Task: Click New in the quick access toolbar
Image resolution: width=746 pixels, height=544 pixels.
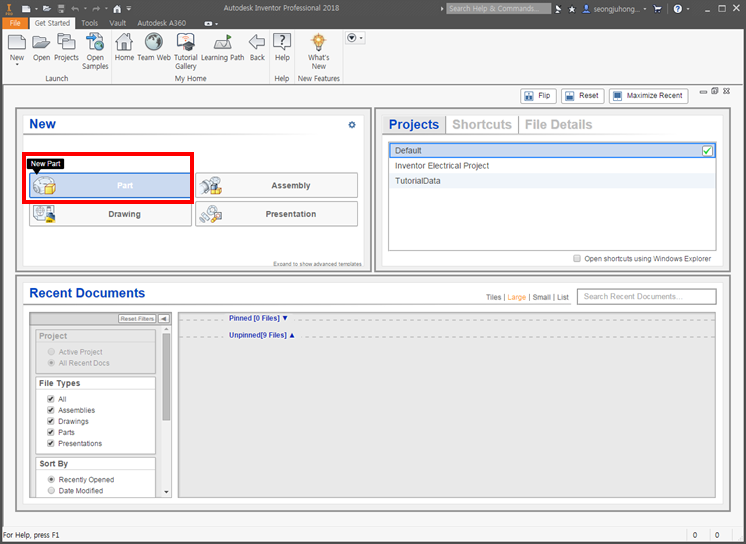Action: pyautogui.click(x=26, y=9)
